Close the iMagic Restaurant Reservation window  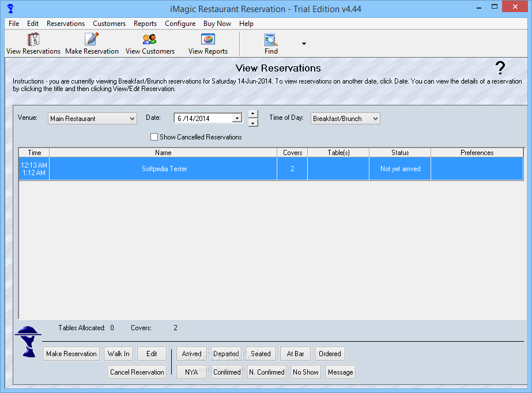coord(515,7)
